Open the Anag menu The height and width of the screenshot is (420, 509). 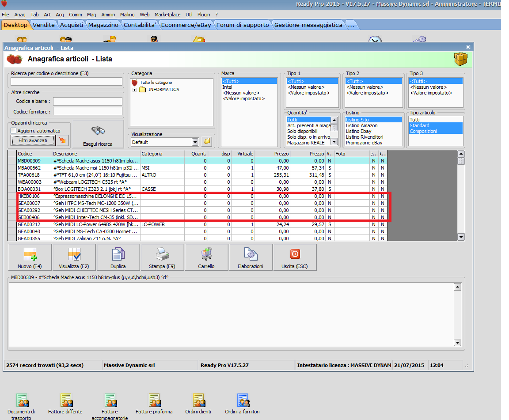click(x=20, y=15)
